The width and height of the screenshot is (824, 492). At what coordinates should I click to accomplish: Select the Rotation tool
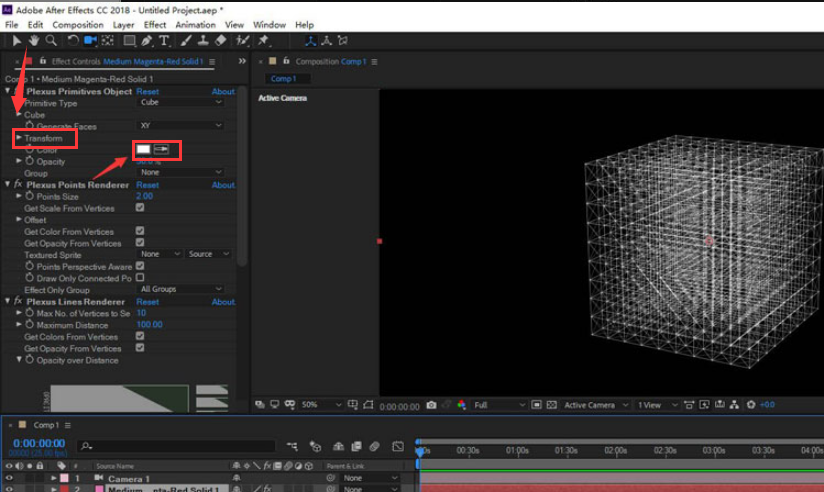pyautogui.click(x=73, y=40)
